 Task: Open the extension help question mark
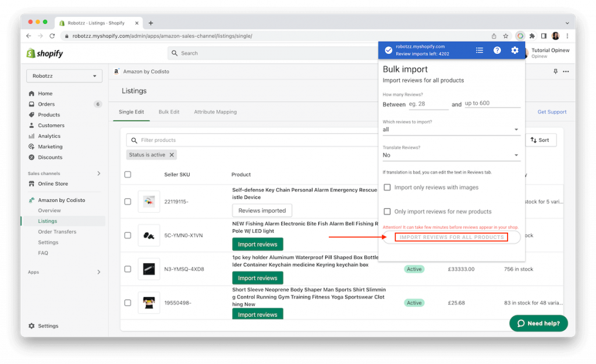pyautogui.click(x=497, y=50)
